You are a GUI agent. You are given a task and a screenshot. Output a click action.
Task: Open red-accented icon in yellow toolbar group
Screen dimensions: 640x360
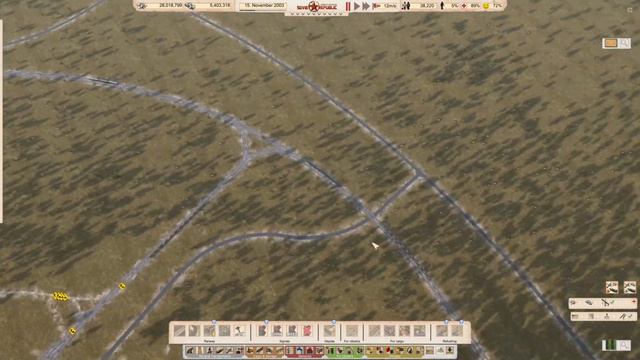point(389,350)
